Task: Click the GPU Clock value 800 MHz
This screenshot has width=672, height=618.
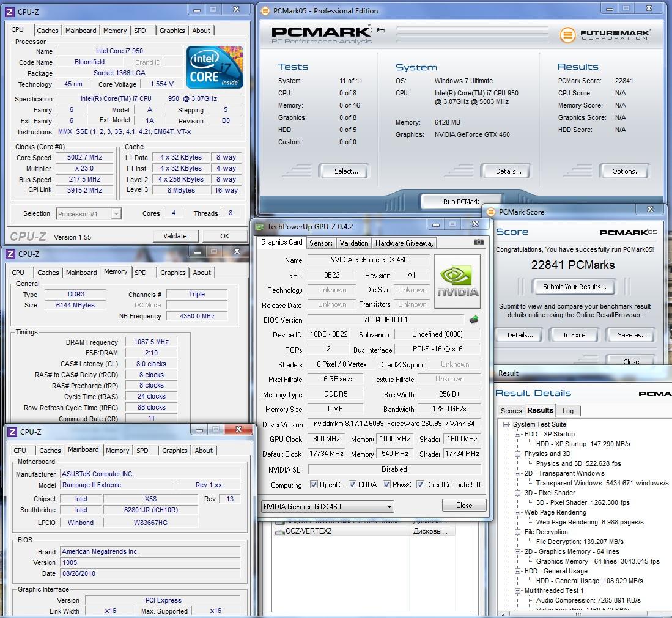Action: pos(326,439)
